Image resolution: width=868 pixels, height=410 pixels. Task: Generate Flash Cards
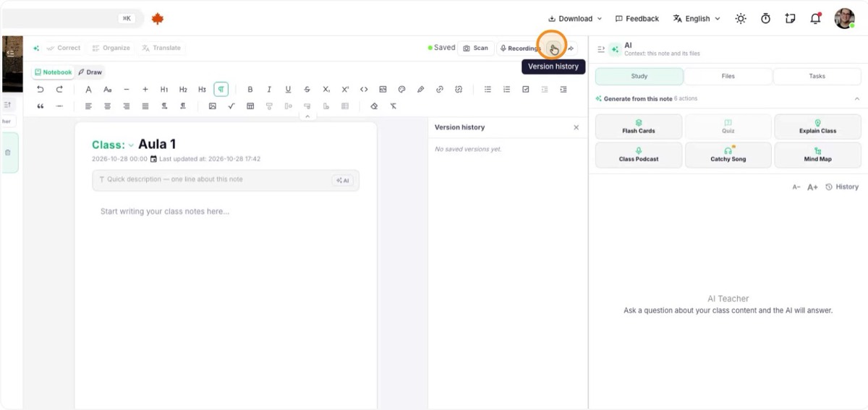point(639,127)
